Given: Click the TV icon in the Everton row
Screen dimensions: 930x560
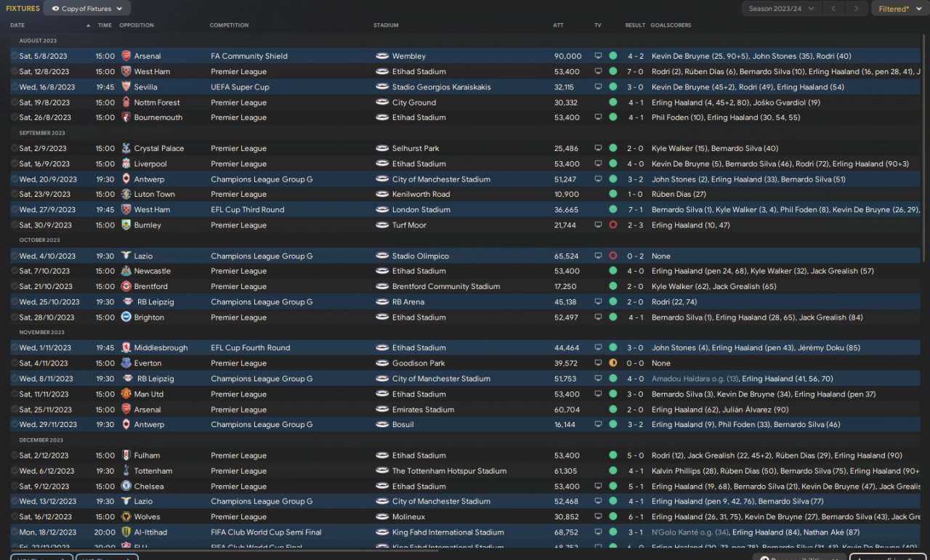Looking at the screenshot, I should coord(598,363).
